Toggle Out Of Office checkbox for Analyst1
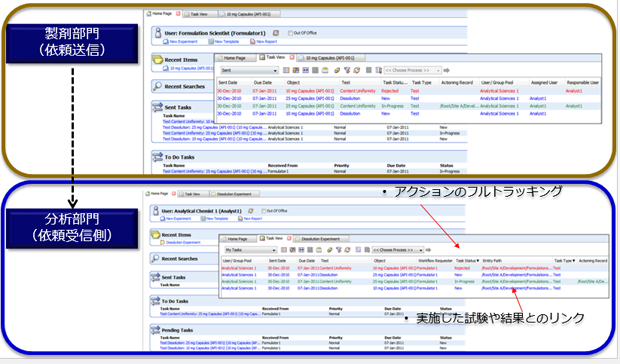 (263, 211)
